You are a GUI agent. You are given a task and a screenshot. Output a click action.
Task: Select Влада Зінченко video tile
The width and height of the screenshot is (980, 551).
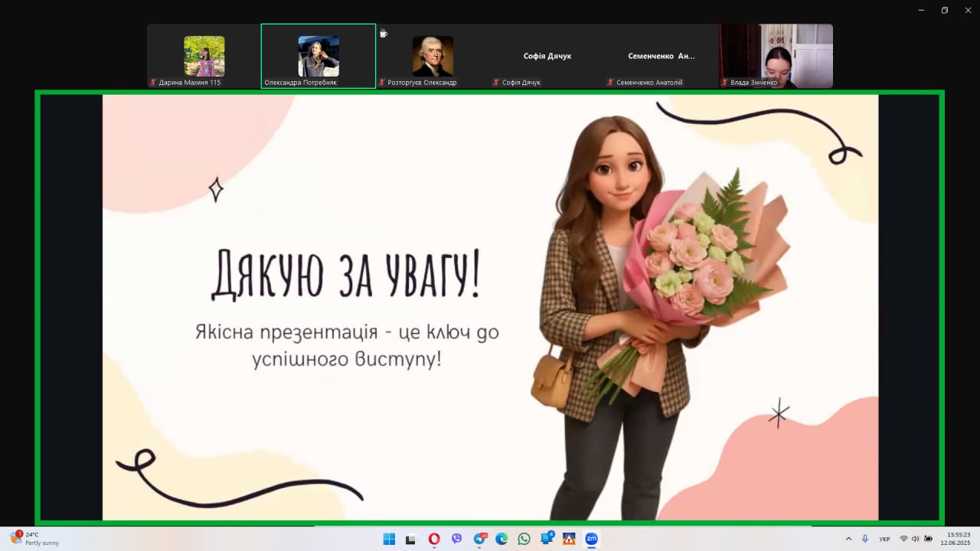(x=776, y=56)
